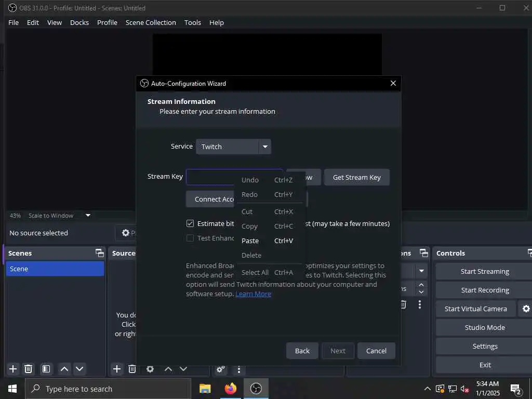Open Learn More link
Viewport: 532px width, 399px height.
(x=253, y=294)
